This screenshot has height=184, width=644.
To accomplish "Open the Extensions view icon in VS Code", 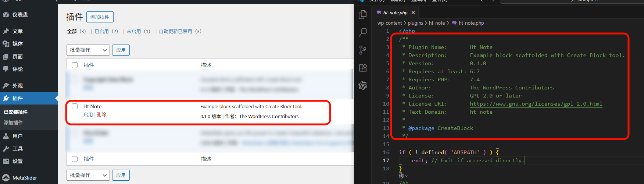I will pyautogui.click(x=363, y=68).
